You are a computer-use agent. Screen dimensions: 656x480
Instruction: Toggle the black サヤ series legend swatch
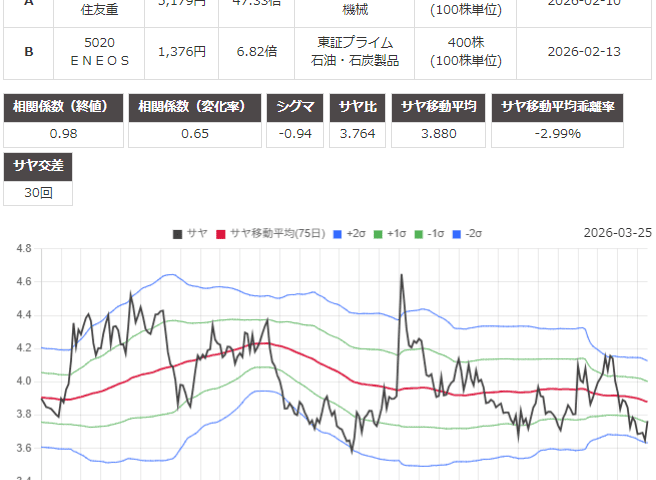[x=177, y=233]
